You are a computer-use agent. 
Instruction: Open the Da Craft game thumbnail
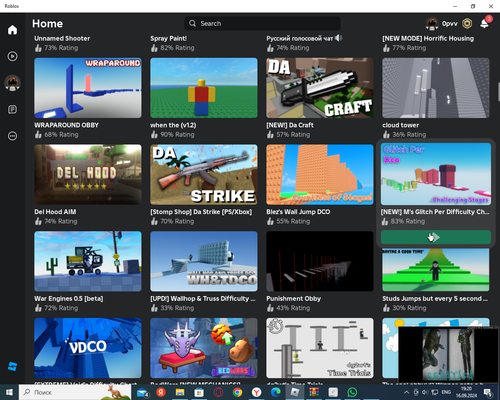(320, 88)
